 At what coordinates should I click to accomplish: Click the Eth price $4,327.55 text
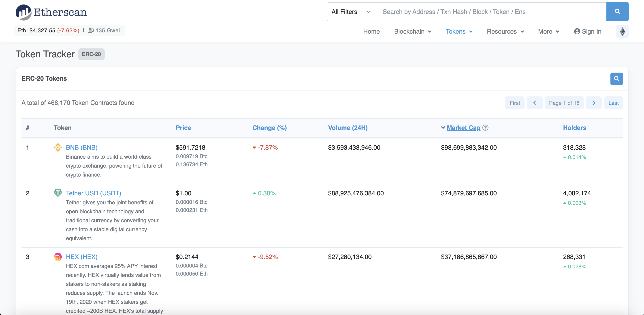click(36, 30)
